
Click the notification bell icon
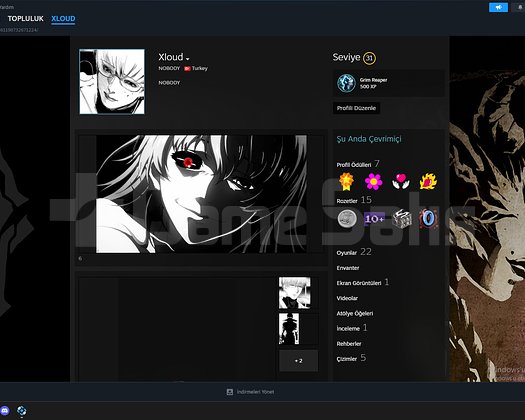(x=520, y=7)
